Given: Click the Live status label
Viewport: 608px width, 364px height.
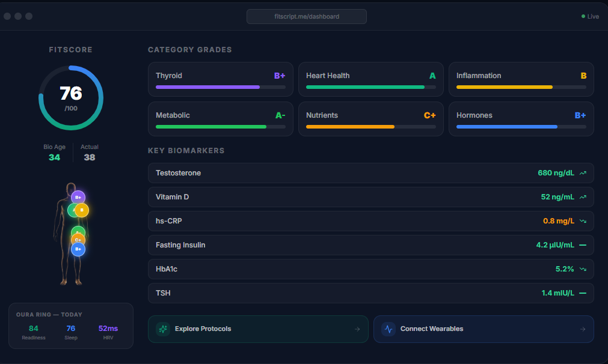Looking at the screenshot, I should click(593, 17).
